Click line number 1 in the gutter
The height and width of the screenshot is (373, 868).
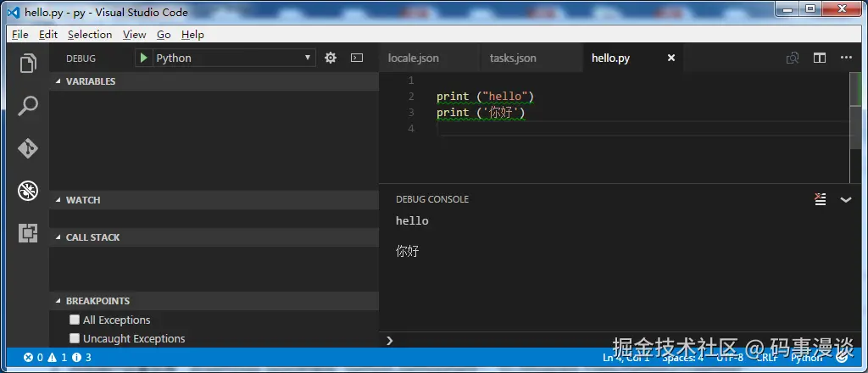click(x=411, y=81)
